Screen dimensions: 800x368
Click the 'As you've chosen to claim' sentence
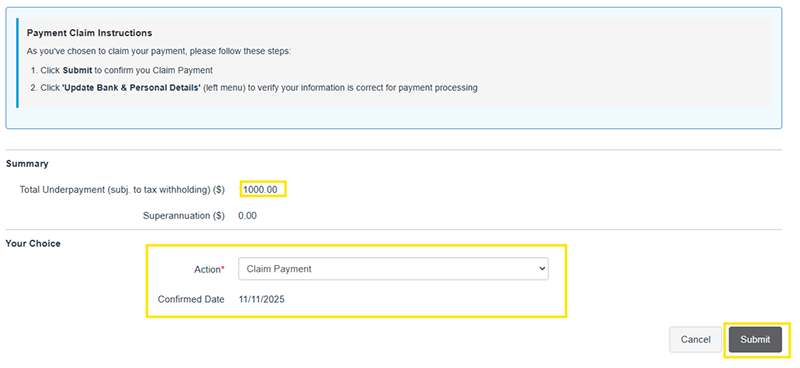[159, 52]
